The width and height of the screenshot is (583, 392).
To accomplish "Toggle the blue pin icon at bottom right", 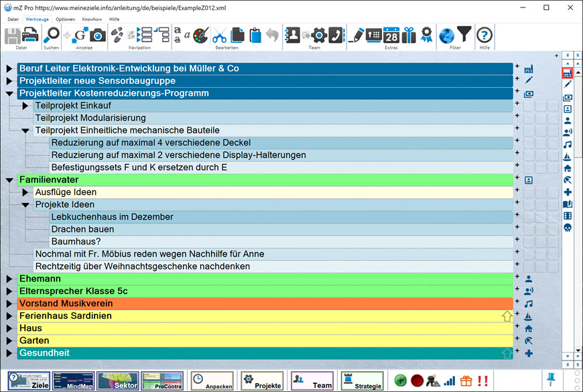I will point(552,379).
